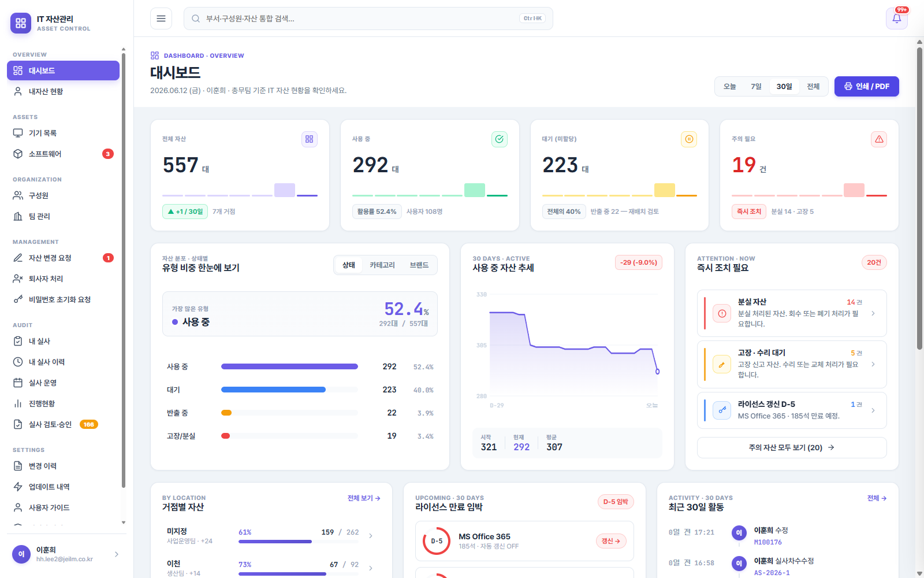Screen dimensions: 924x578
Task: Focus the 통합 검색 search field
Action: tap(368, 18)
